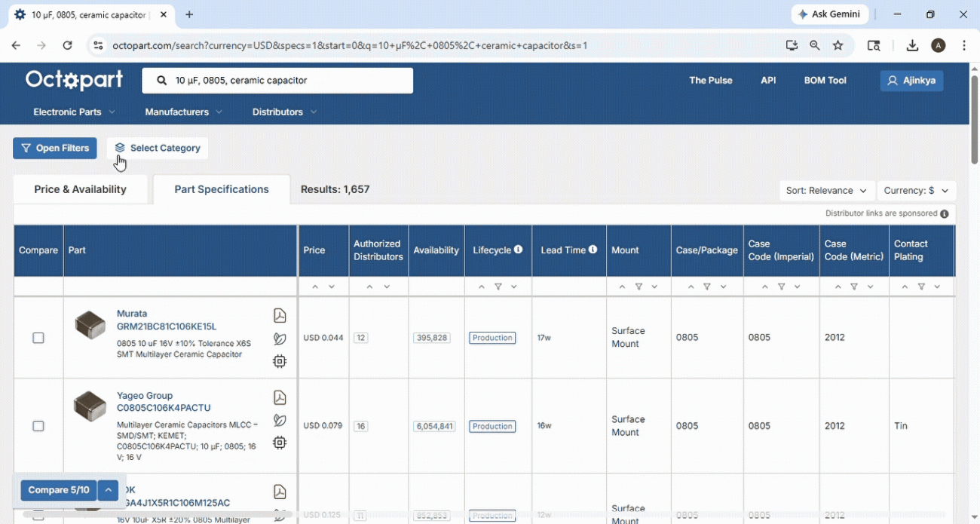Click the Production badge in Yageo row
This screenshot has width=980, height=524.
(x=492, y=427)
